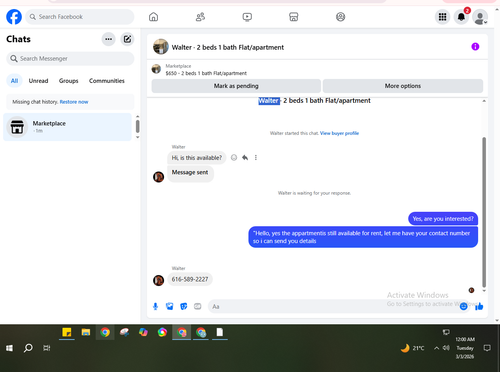The width and height of the screenshot is (500, 372).
Task: Open more menu for 'Hi, is this available?'
Action: click(x=256, y=158)
